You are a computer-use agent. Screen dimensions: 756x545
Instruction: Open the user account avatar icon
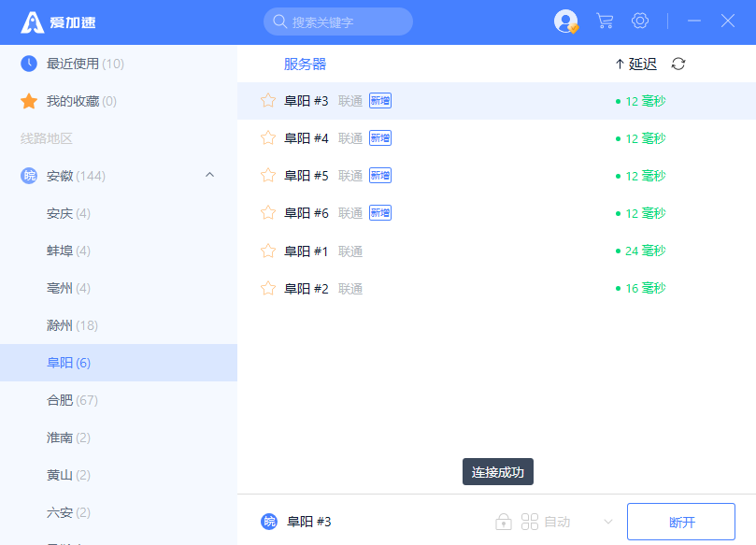coord(565,22)
